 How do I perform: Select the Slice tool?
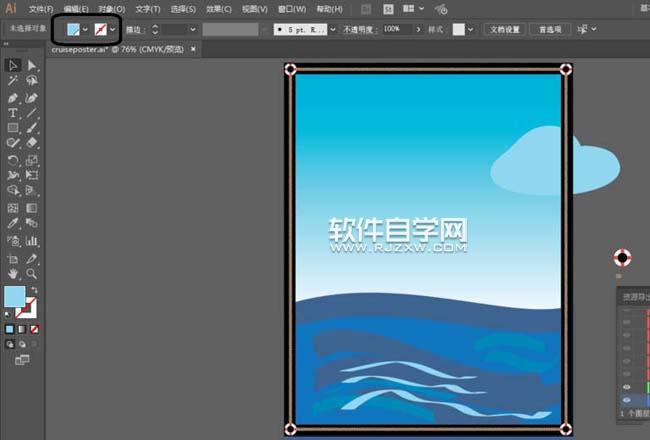point(32,259)
